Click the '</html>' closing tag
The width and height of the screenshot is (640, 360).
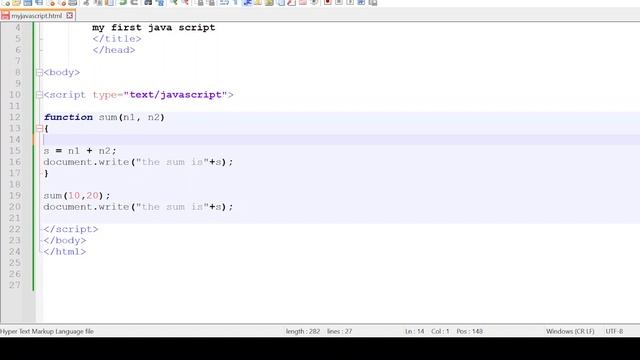point(64,252)
